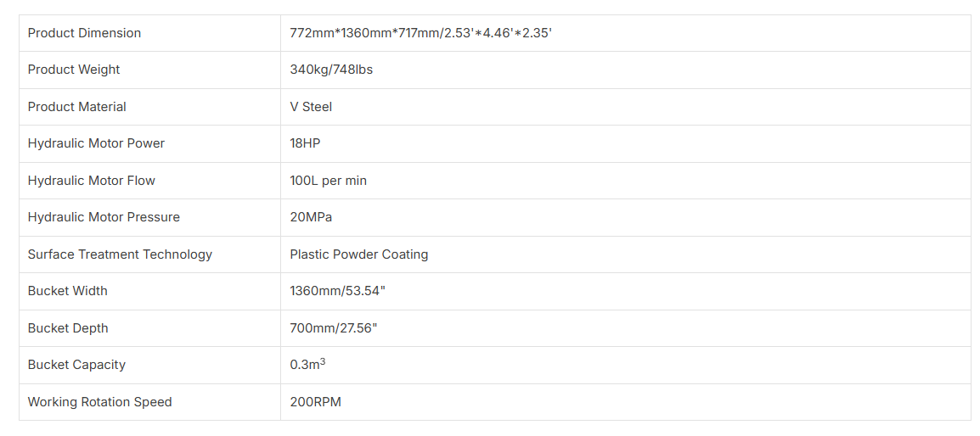Select the Plastic Powder Coating value

(358, 254)
